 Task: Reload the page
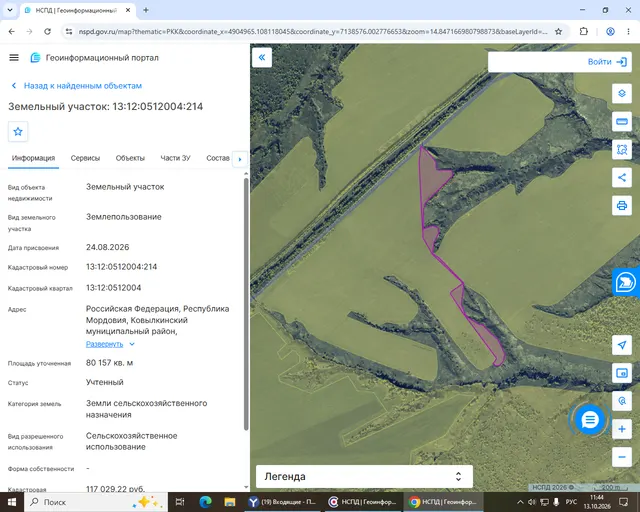47,31
